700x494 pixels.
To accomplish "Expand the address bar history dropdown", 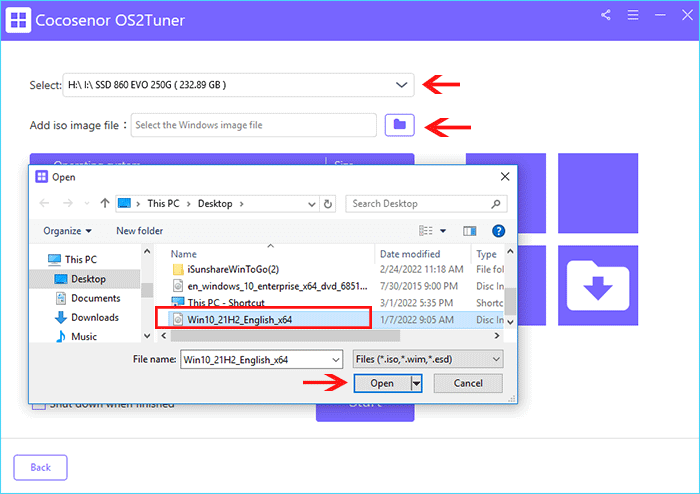I will tap(312, 204).
